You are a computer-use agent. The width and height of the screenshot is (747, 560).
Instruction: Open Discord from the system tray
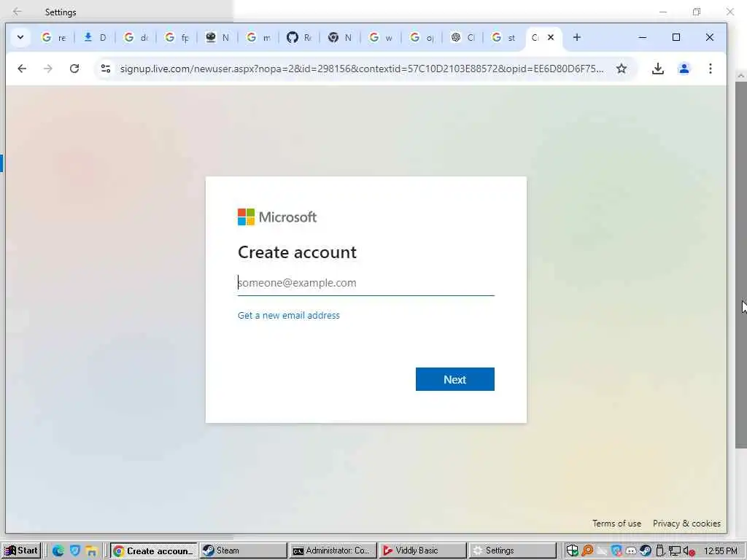pos(631,551)
